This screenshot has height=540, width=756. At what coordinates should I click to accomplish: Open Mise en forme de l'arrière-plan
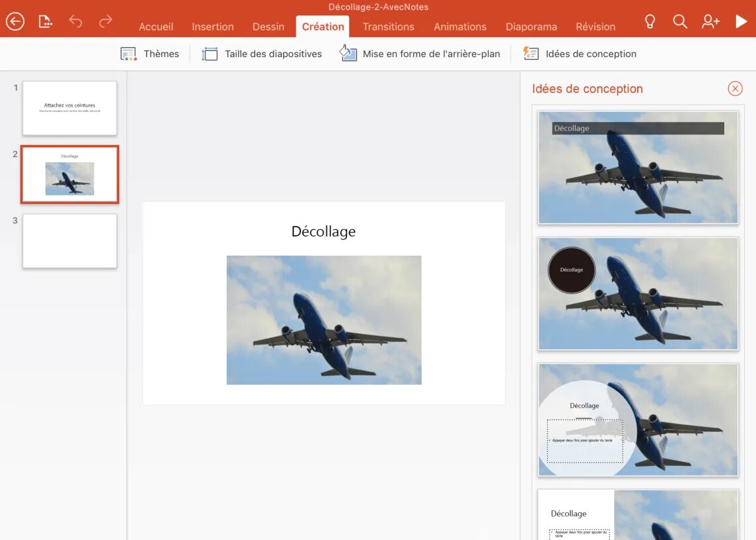click(x=431, y=54)
